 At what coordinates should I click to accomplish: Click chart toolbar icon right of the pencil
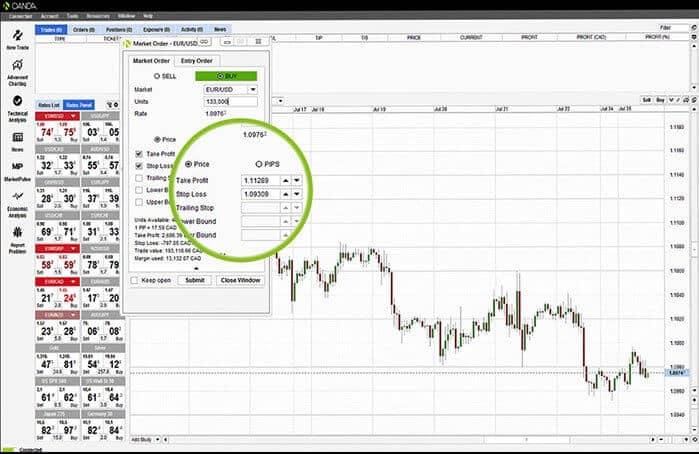(687, 100)
